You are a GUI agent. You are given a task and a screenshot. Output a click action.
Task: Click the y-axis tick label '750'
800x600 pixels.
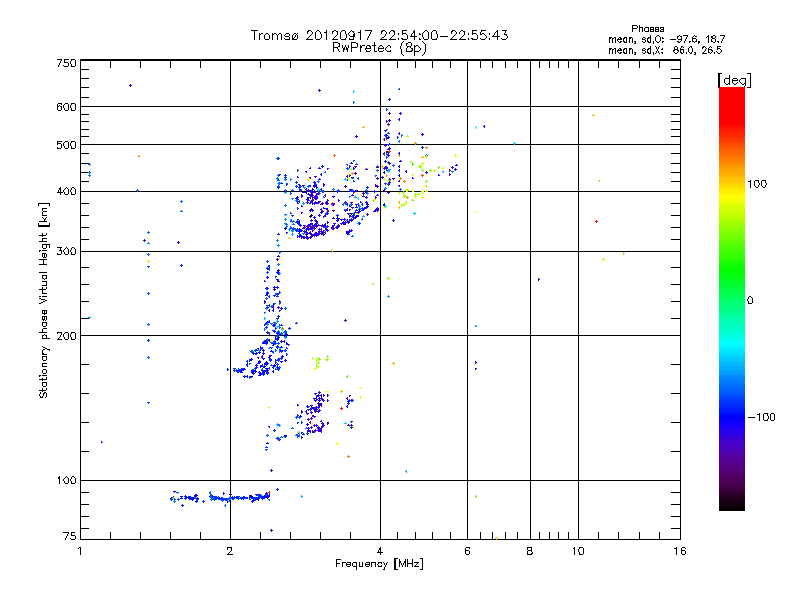[67, 63]
